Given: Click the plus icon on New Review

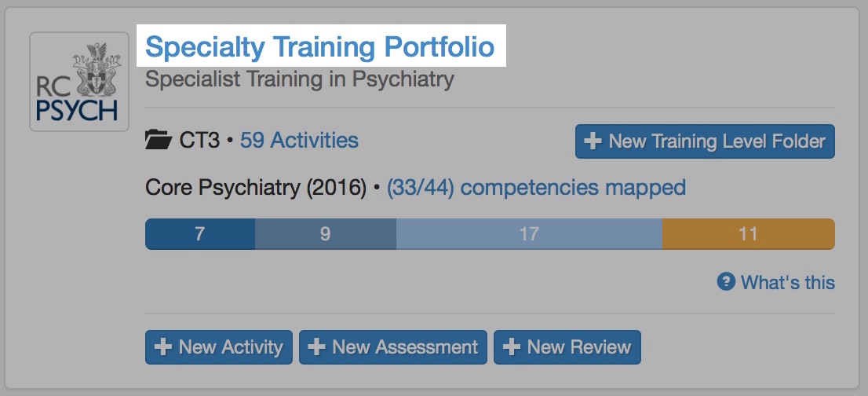Looking at the screenshot, I should tap(511, 347).
